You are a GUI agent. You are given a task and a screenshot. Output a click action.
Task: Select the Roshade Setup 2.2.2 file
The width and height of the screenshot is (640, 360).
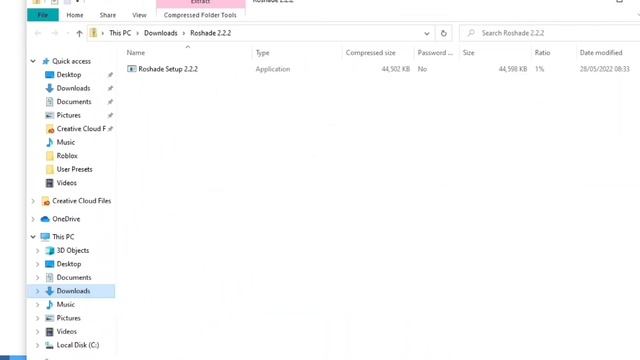(168, 69)
